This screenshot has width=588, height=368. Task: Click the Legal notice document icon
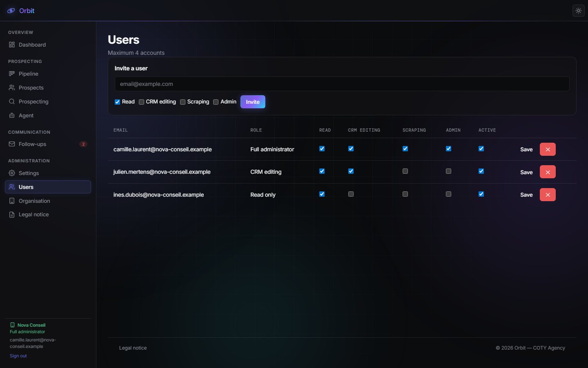pyautogui.click(x=12, y=214)
